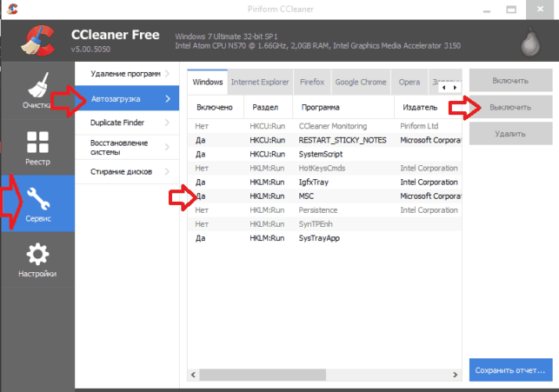Screen dimensions: 559x392
Task: Select the CCleaner Monitoring row
Action: tap(324, 126)
